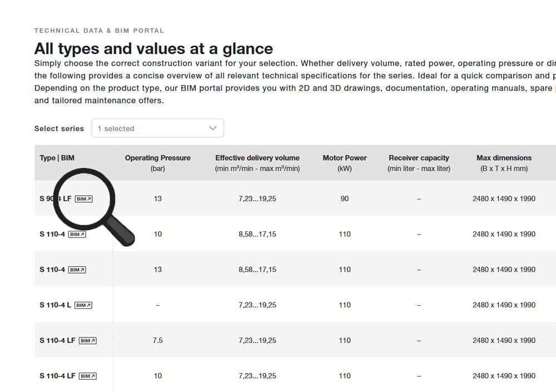Open BIM link for S 110-4 10 bar row
Screen dimensions: 556x392
[77, 234]
